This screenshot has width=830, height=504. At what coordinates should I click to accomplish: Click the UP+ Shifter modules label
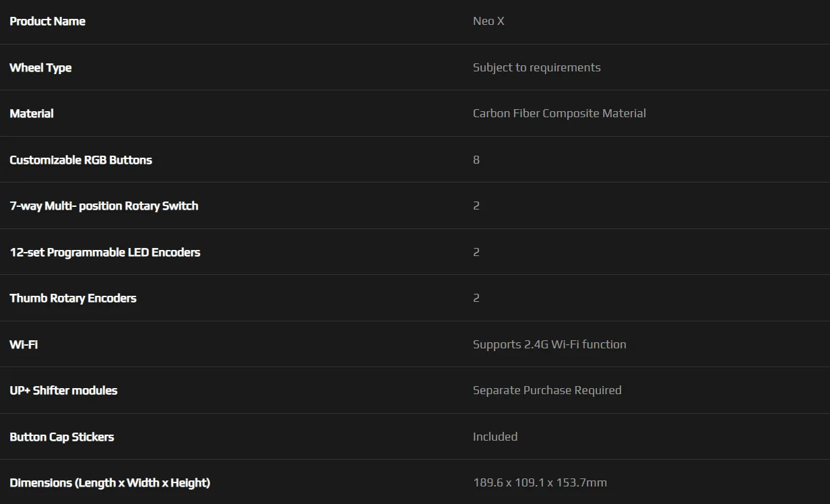[63, 390]
